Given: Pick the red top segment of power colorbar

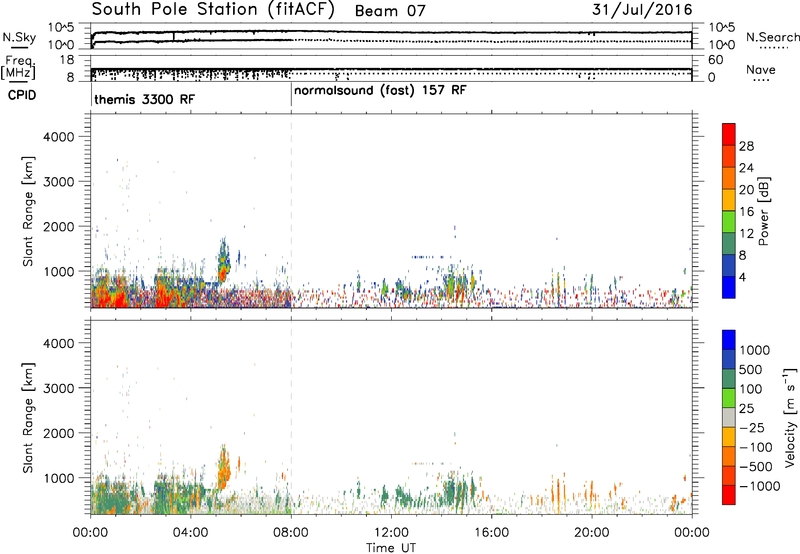Looking at the screenshot, I should (729, 134).
